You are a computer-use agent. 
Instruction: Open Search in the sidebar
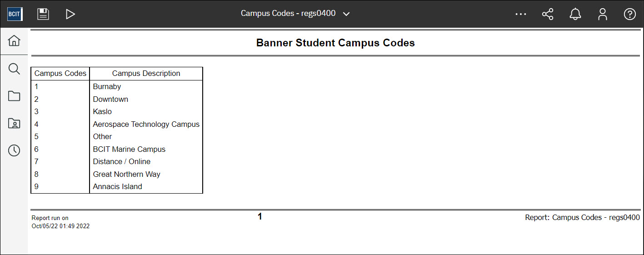[14, 69]
